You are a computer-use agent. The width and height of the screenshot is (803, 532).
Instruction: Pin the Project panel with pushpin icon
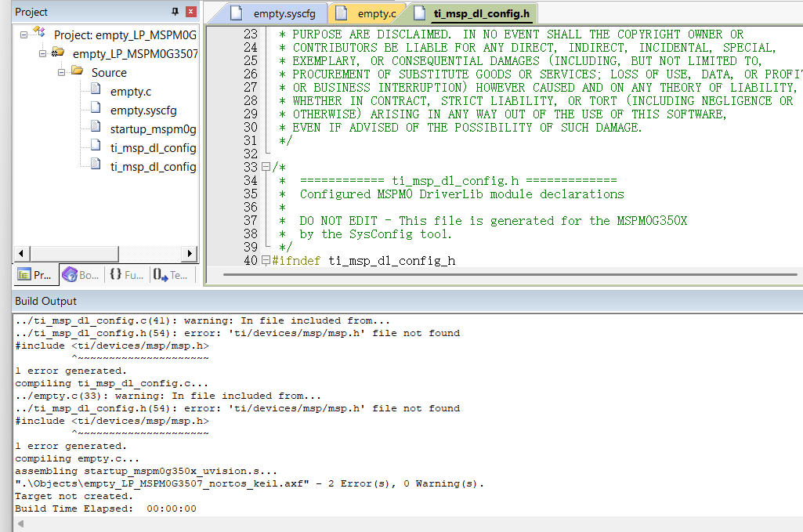[174, 12]
